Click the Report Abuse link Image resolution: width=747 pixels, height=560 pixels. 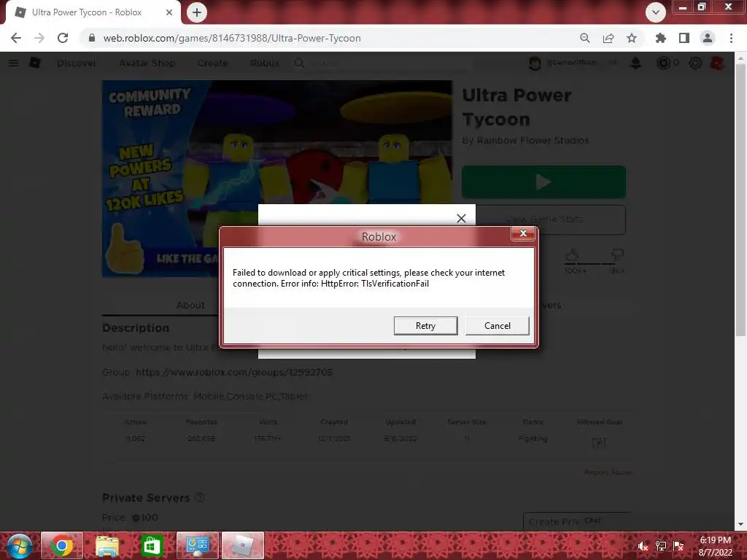pyautogui.click(x=608, y=472)
